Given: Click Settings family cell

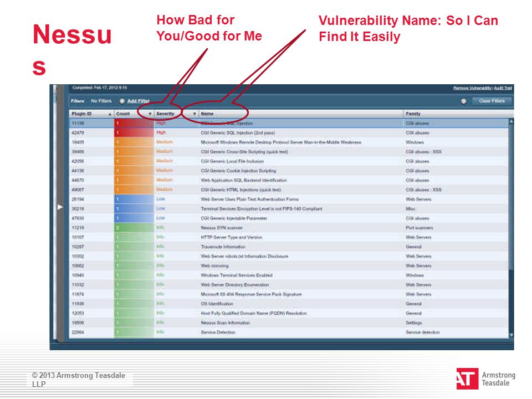Looking at the screenshot, I should pos(413,323).
